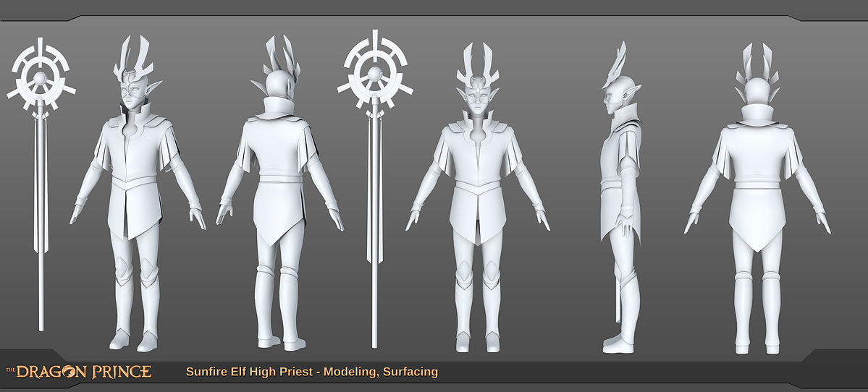Click The Dragon Prince logo

79,372
